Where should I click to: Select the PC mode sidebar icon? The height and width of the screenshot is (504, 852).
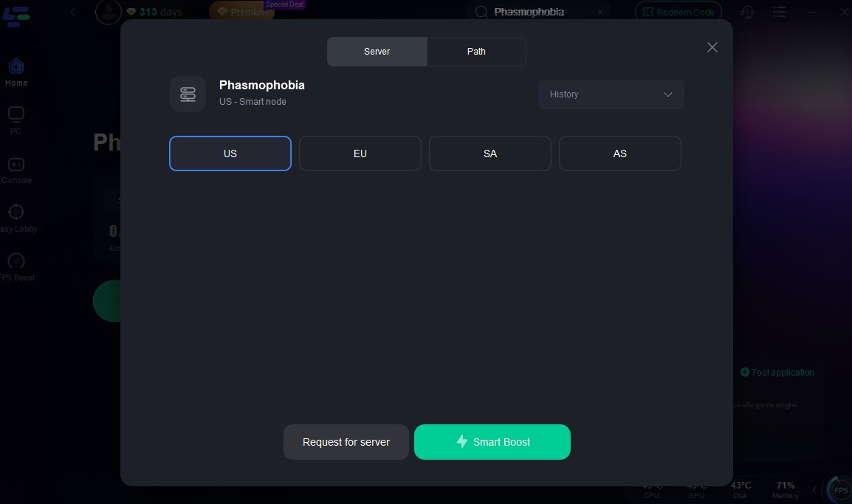16,114
